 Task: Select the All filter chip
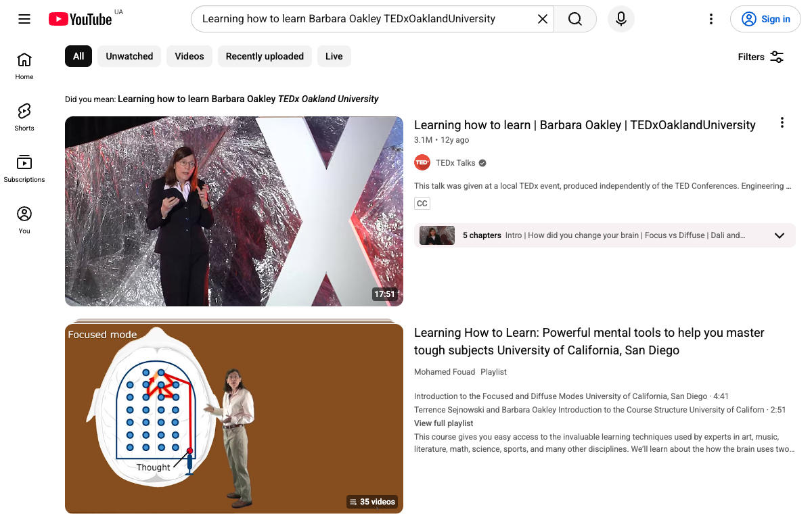(x=78, y=56)
